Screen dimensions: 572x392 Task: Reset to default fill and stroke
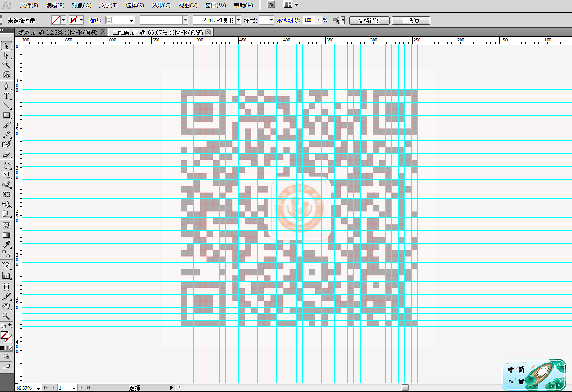click(3, 326)
